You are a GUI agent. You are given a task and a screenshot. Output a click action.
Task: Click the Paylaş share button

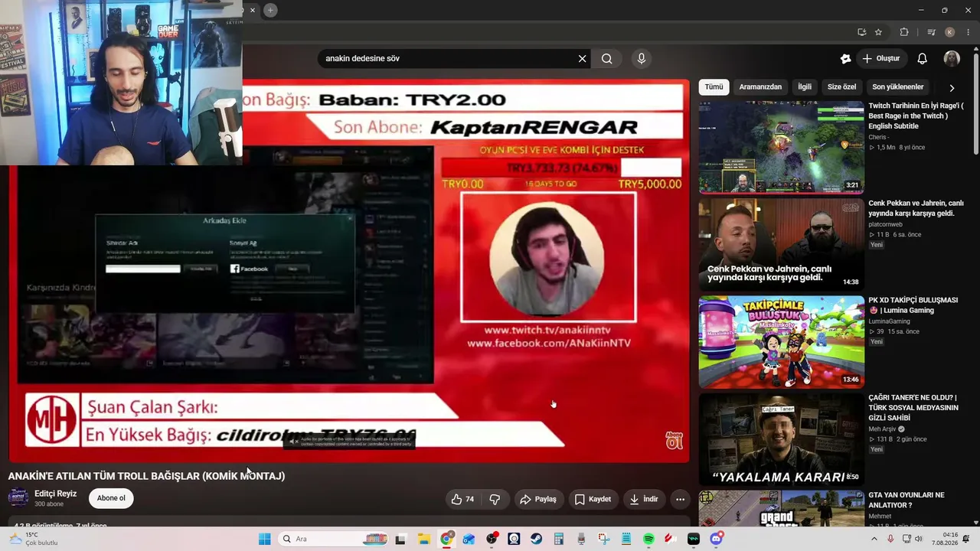pyautogui.click(x=537, y=499)
